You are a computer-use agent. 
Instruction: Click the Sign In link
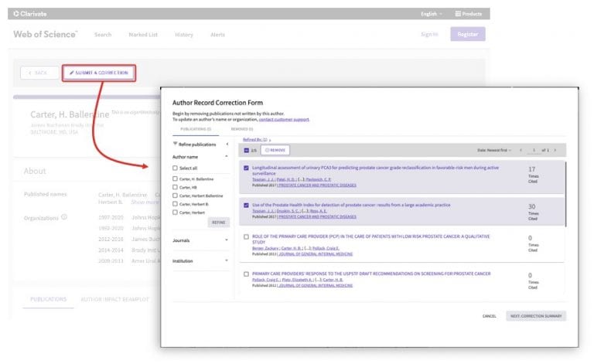[x=429, y=34]
